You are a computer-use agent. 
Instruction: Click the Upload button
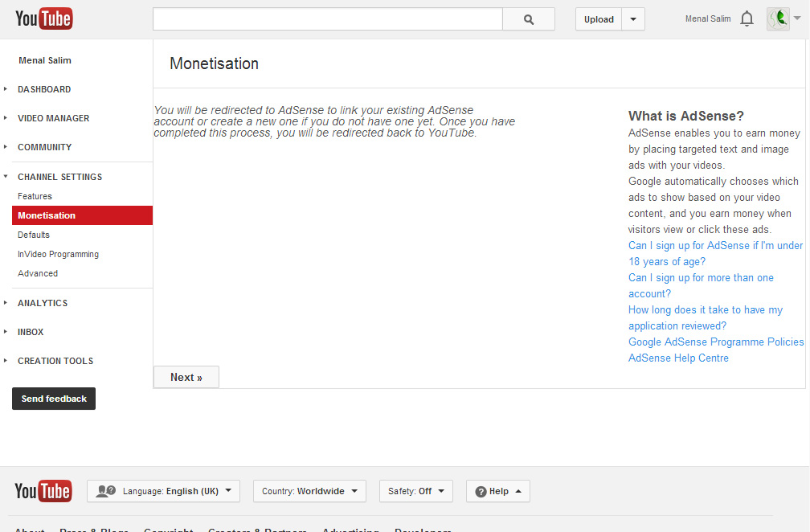pos(599,19)
